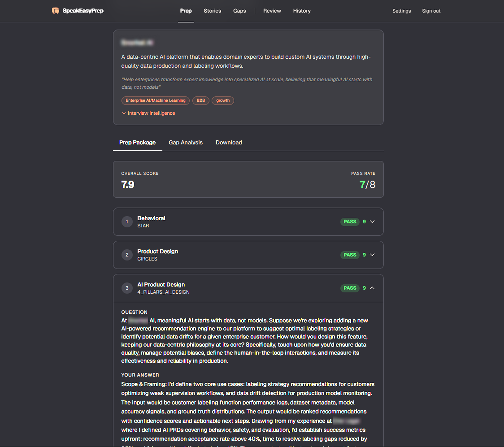The image size is (504, 447).
Task: Click the 4_PILLARS_AI_DESIGN framework label
Action: click(x=163, y=292)
